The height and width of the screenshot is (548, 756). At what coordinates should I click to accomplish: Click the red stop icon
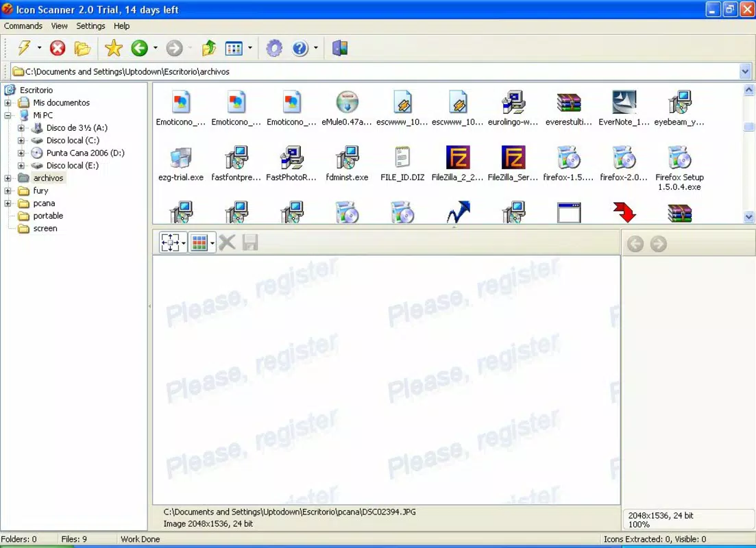58,48
